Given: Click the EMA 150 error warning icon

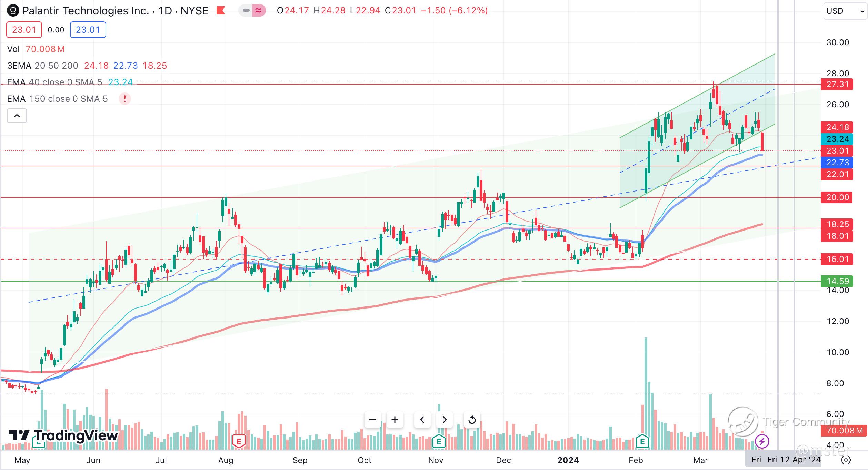Looking at the screenshot, I should pos(124,99).
